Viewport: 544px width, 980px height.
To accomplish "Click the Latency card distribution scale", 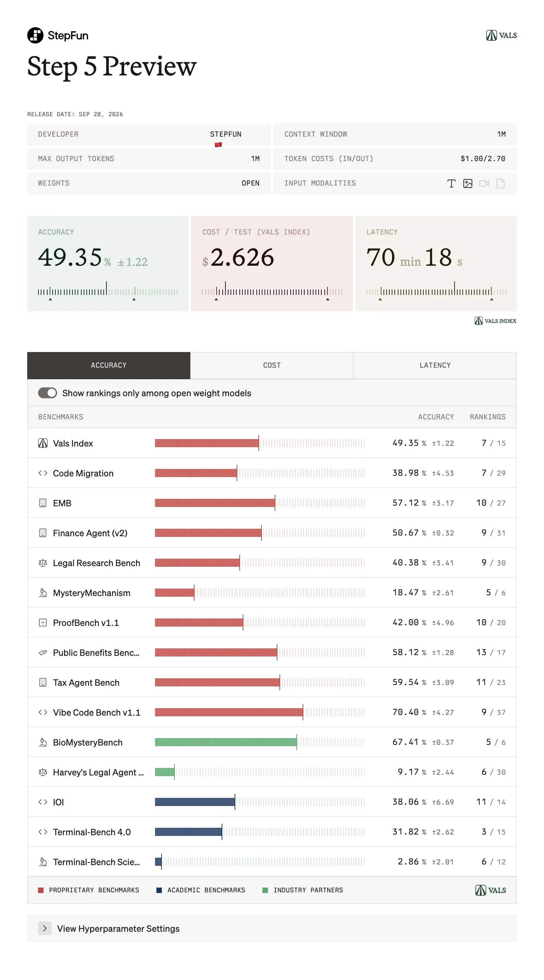I will click(436, 291).
